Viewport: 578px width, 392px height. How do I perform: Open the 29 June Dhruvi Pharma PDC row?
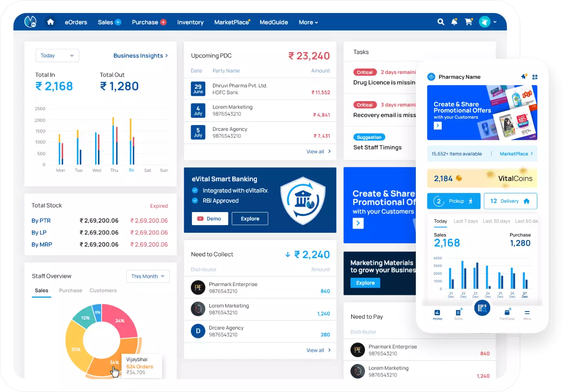[260, 89]
